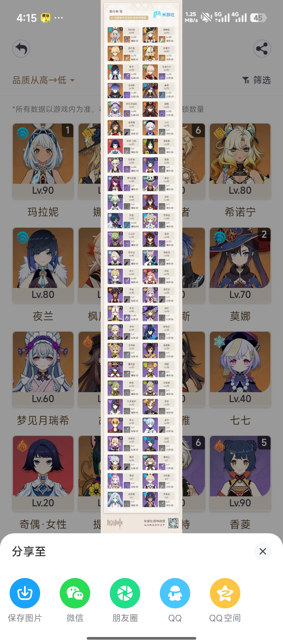
Task: Expand the 品质从高→低 sort dropdown
Action: pyautogui.click(x=43, y=80)
